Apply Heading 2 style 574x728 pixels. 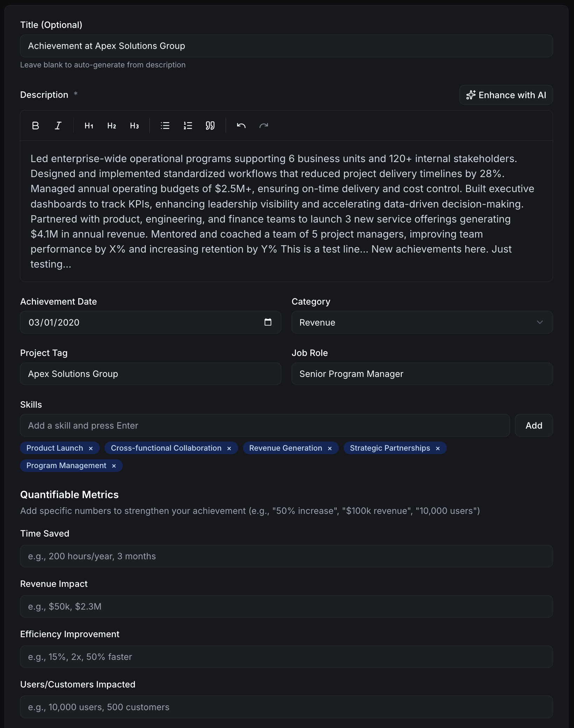point(112,126)
